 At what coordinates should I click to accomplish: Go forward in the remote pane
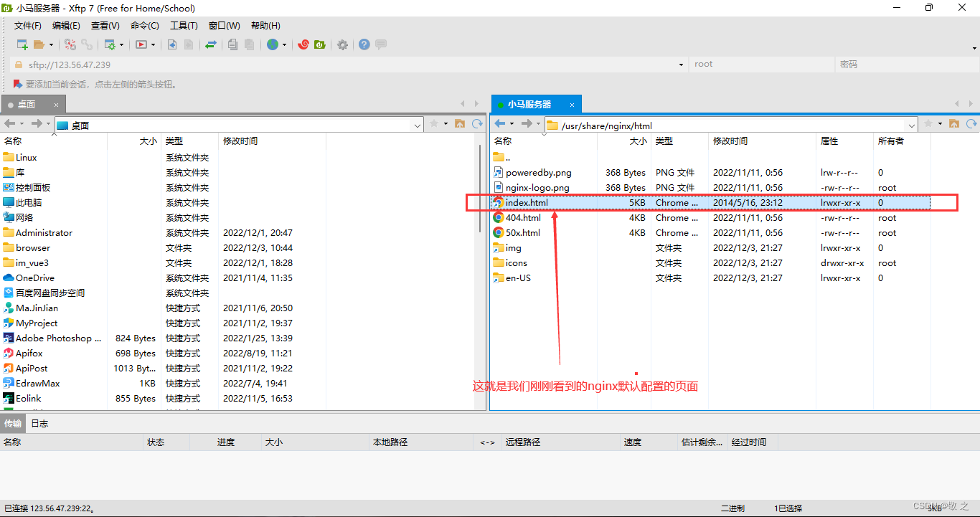click(x=527, y=124)
